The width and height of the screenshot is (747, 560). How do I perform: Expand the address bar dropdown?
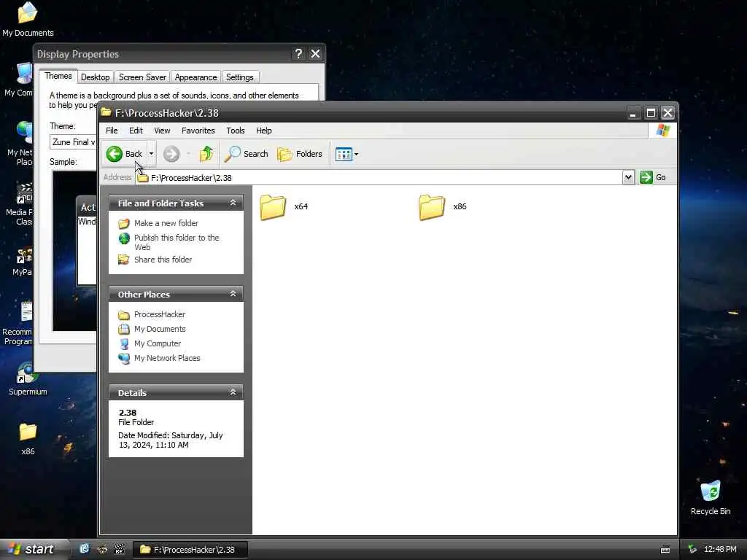click(628, 177)
